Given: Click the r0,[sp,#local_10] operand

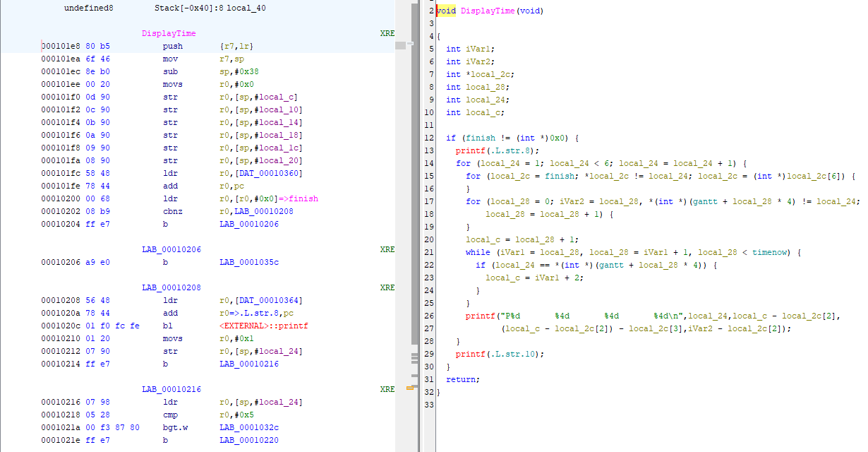Looking at the screenshot, I should click(261, 110).
